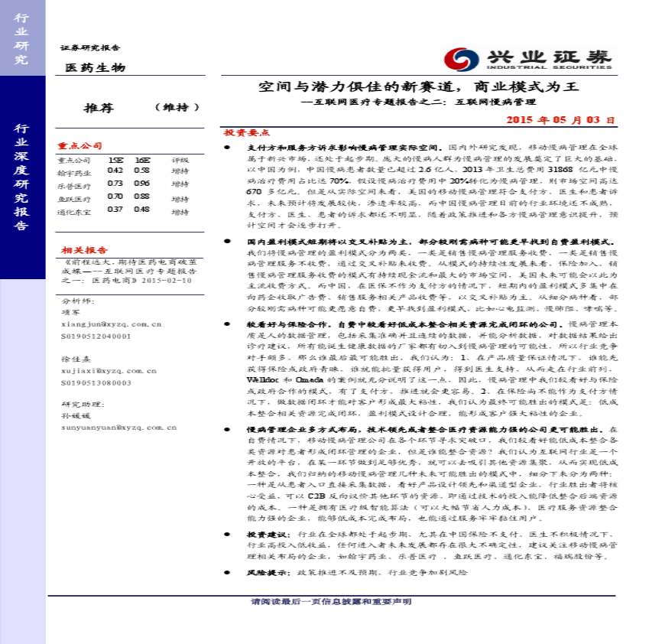The width and height of the screenshot is (665, 644).
Task: Click the Industrial Securities logo emblem
Action: pos(462,59)
